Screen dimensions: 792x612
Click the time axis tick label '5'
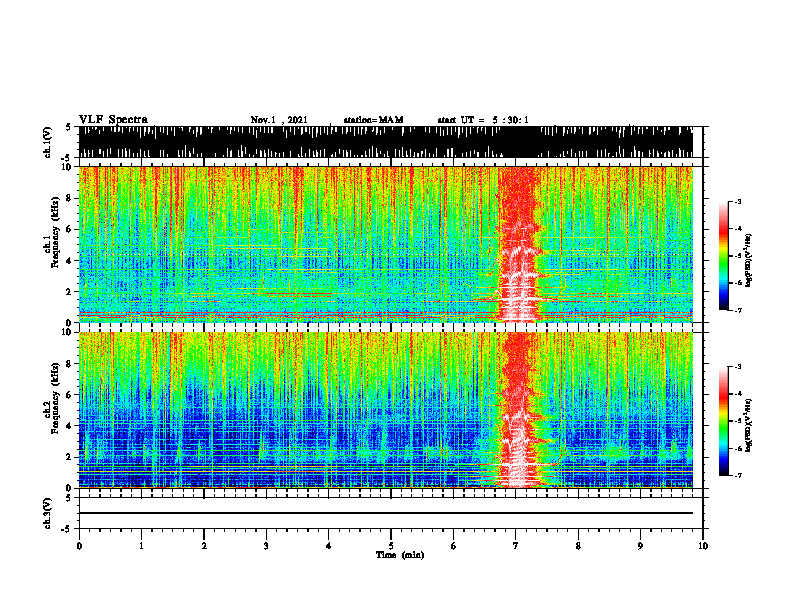[391, 546]
